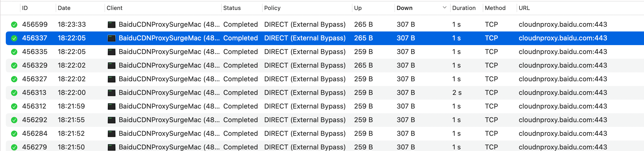Click green status icon for request 456292
Image resolution: width=644 pixels, height=151 pixels.
14,120
